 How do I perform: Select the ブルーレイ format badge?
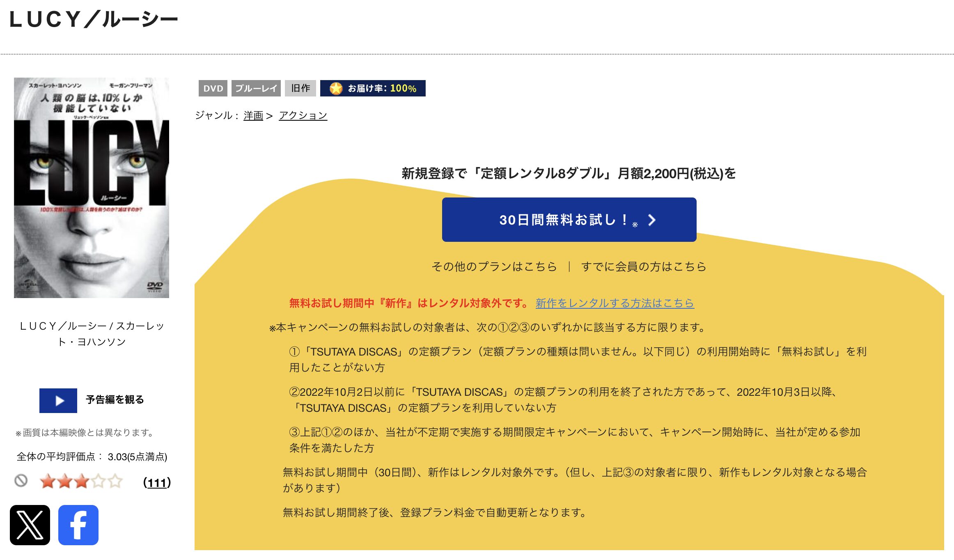click(256, 88)
